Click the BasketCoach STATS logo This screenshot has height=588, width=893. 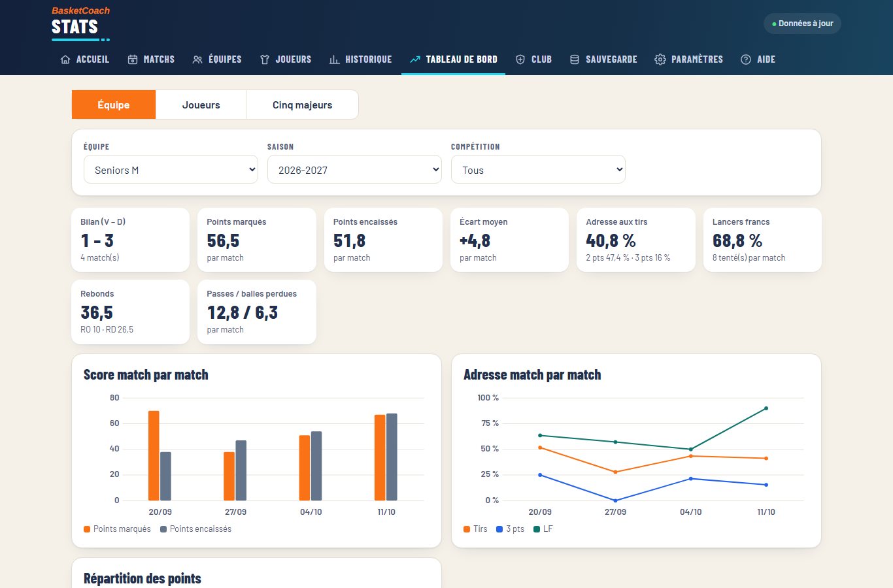pos(80,24)
